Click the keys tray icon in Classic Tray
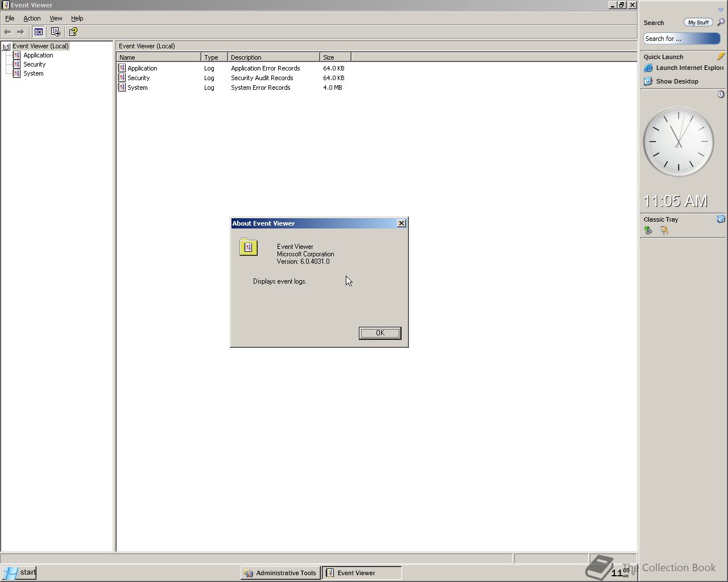 pos(664,230)
